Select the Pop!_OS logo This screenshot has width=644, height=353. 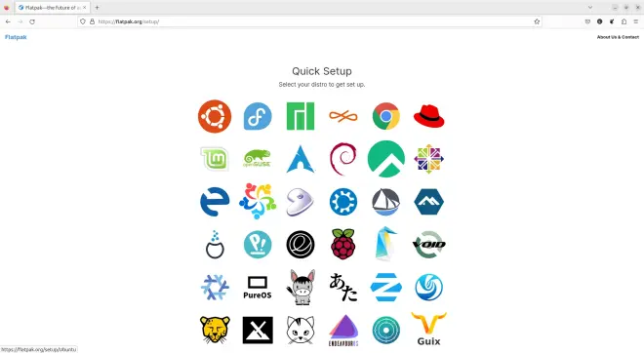258,244
